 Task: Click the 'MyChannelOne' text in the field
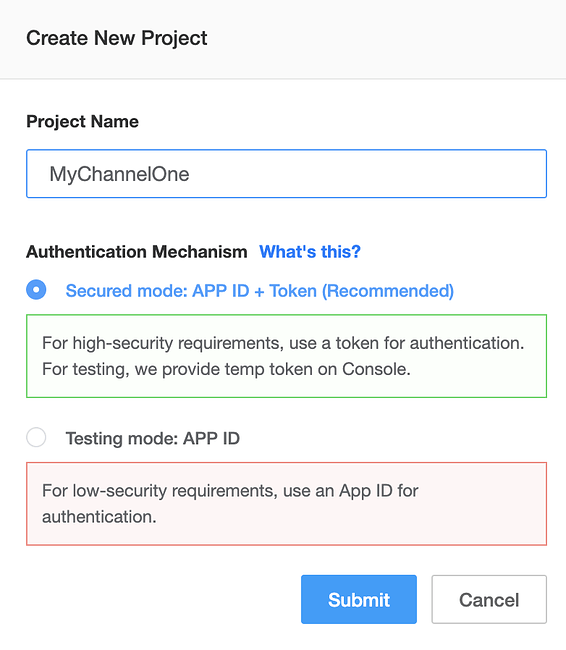119,174
